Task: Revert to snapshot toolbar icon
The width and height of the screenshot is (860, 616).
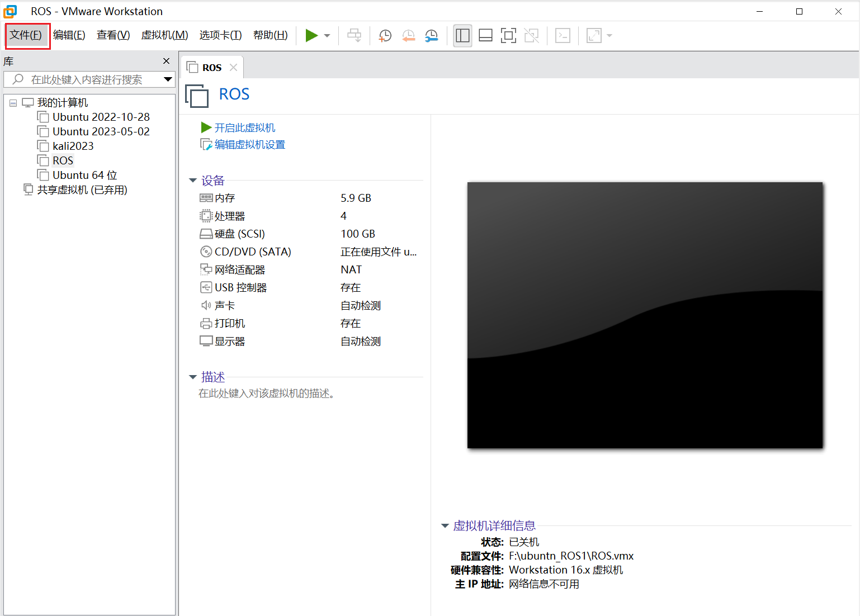Action: pyautogui.click(x=408, y=36)
